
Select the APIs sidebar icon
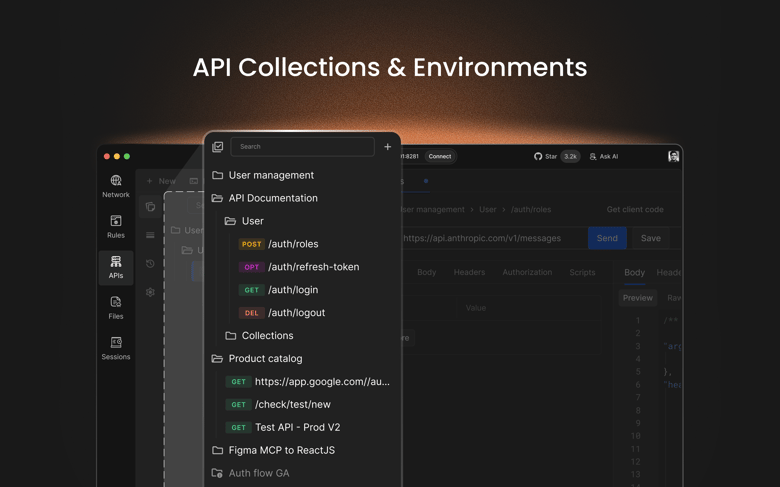coord(116,267)
